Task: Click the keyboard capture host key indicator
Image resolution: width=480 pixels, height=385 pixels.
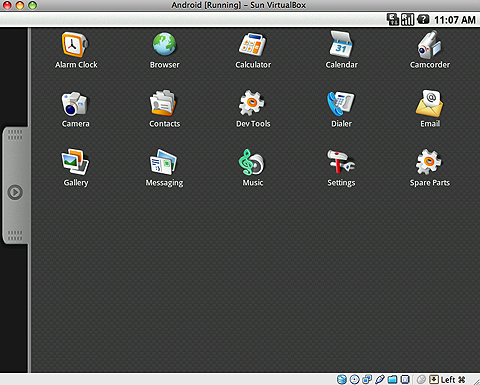Action: pyautogui.click(x=434, y=379)
